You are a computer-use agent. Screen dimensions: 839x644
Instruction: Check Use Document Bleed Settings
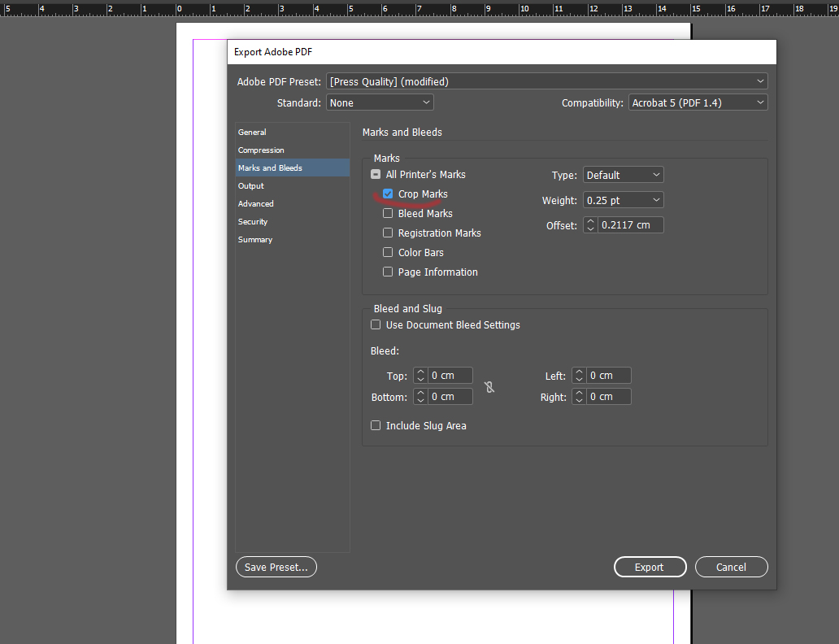(x=376, y=325)
